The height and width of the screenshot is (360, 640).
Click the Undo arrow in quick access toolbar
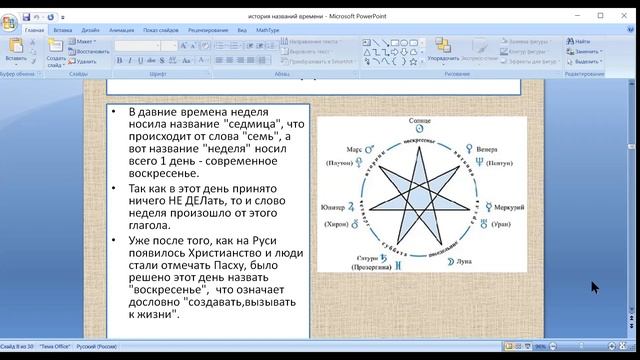click(37, 17)
